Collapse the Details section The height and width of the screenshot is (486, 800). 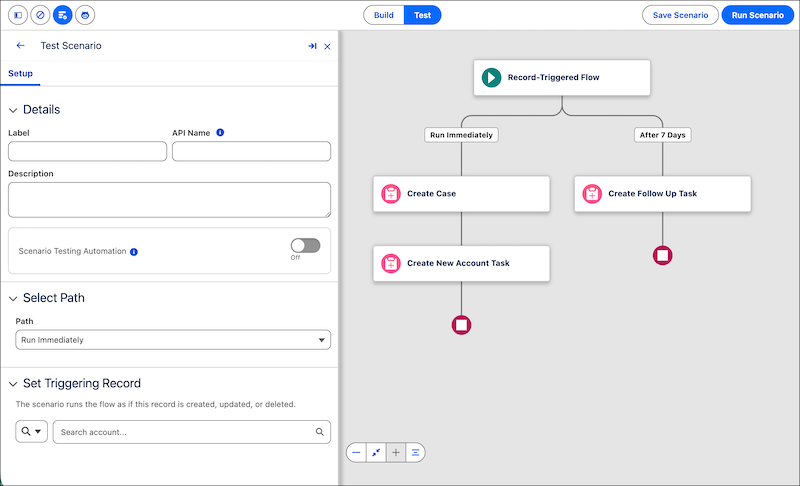13,110
